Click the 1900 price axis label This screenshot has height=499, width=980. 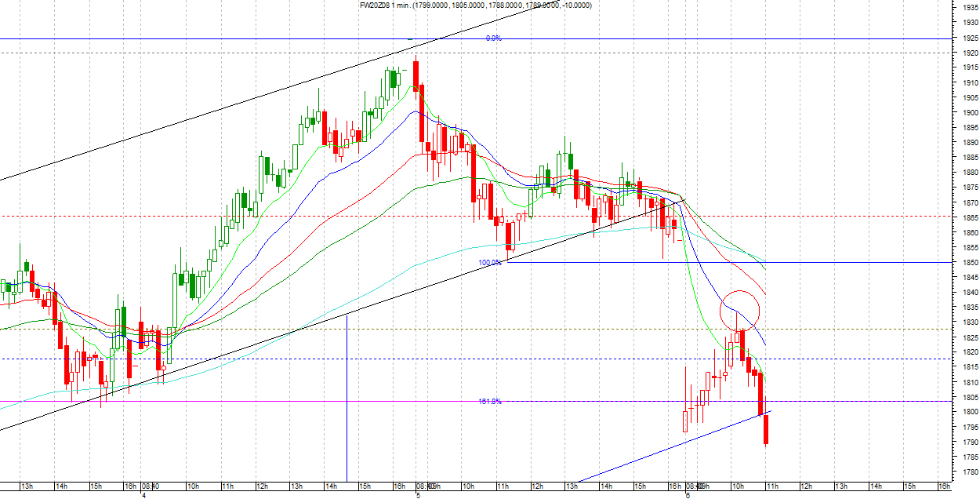[x=970, y=113]
